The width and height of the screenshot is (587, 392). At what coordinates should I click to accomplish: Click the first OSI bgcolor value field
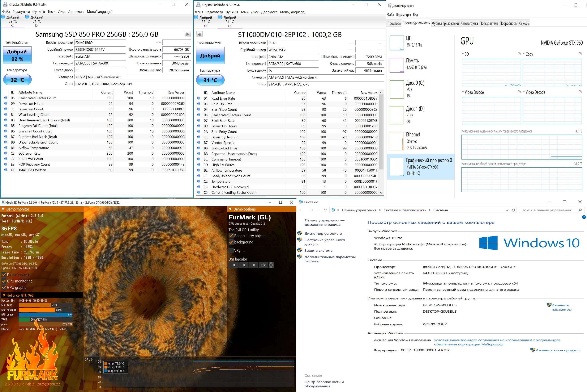tap(234, 265)
